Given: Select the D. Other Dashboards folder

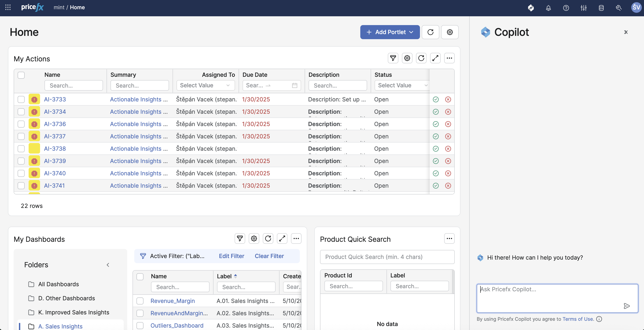Looking at the screenshot, I should [66, 298].
